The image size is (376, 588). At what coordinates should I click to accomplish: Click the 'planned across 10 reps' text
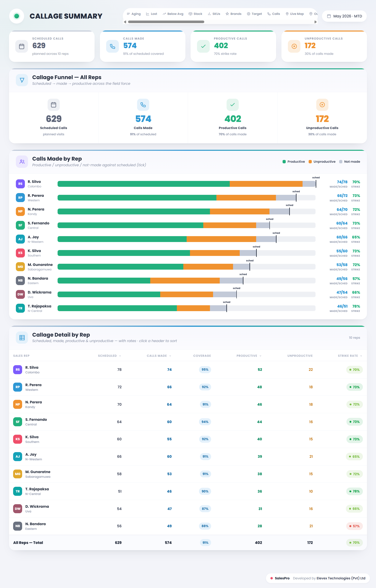click(x=50, y=54)
